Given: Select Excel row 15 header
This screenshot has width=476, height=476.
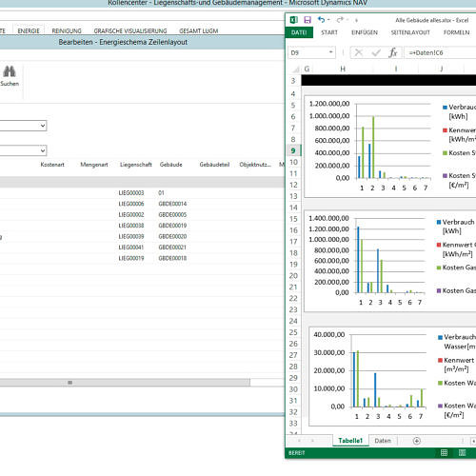Looking at the screenshot, I should click(x=293, y=219).
